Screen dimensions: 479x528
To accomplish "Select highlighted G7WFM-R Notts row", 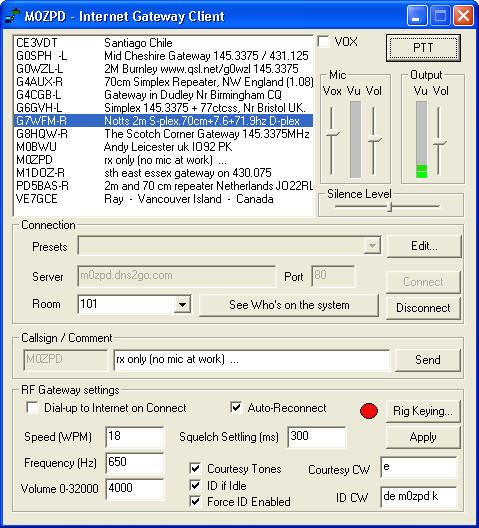I will [x=164, y=121].
